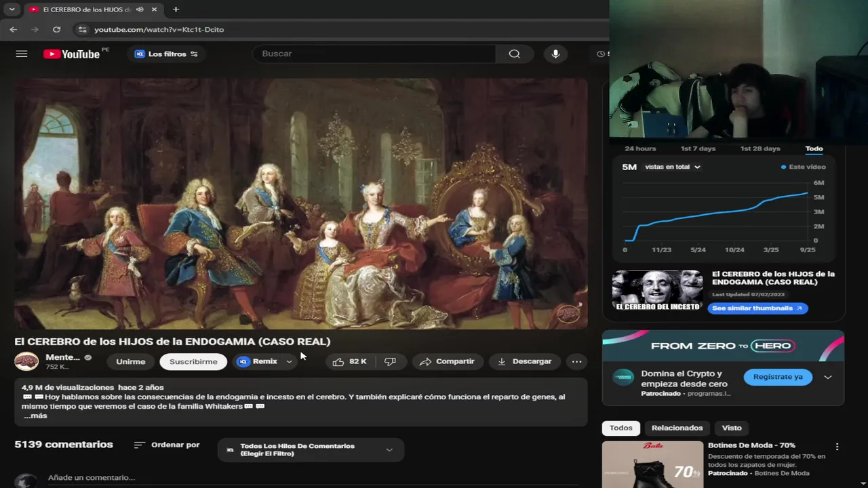Viewport: 868px width, 488px height.
Task: Select the 1st 7 days tab
Action: click(698, 148)
